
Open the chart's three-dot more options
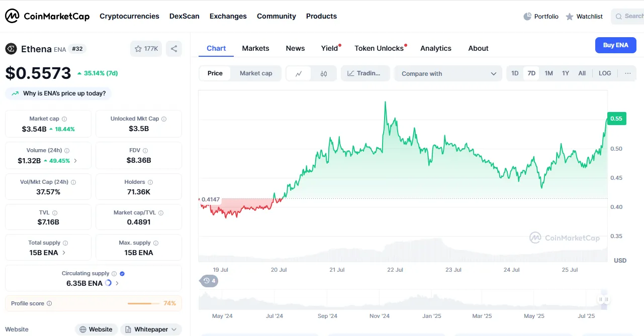[627, 73]
